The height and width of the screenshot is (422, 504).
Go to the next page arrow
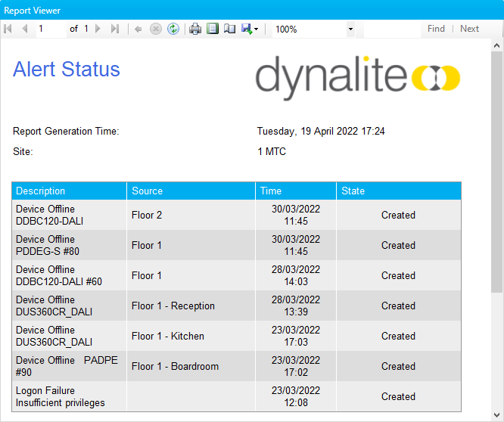click(x=98, y=29)
